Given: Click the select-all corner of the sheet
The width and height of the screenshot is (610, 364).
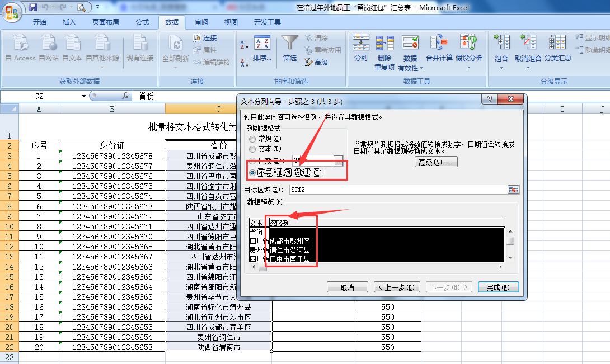Looking at the screenshot, I should (x=10, y=108).
